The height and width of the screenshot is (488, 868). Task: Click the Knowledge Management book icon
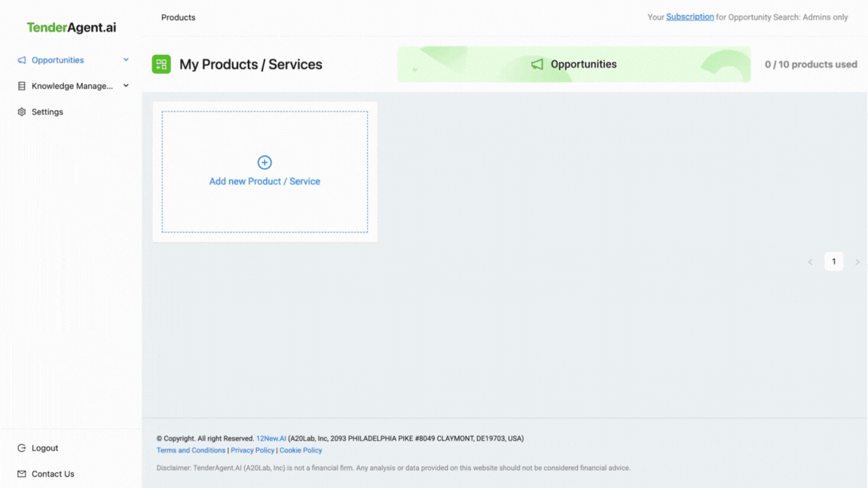pyautogui.click(x=22, y=86)
